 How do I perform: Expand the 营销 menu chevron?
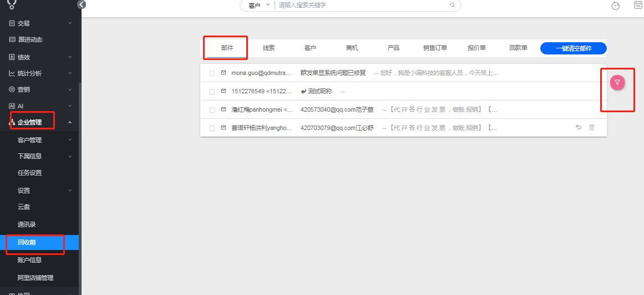pyautogui.click(x=70, y=89)
